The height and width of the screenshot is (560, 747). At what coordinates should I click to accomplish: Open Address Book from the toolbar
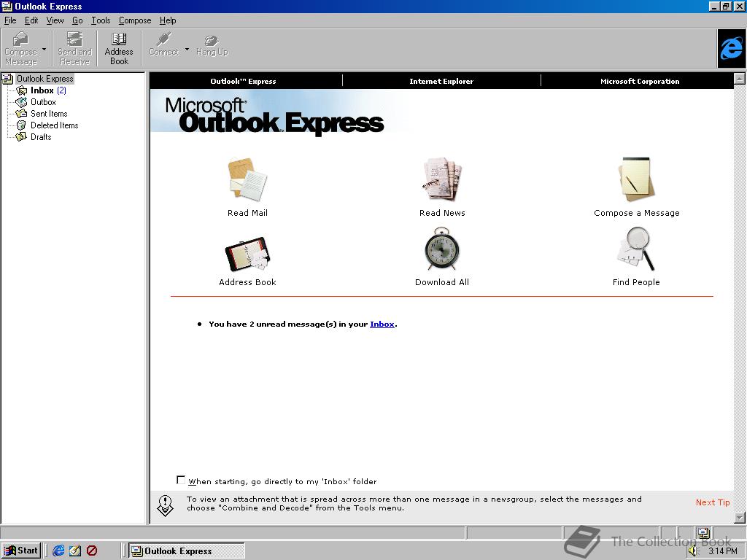click(x=119, y=48)
